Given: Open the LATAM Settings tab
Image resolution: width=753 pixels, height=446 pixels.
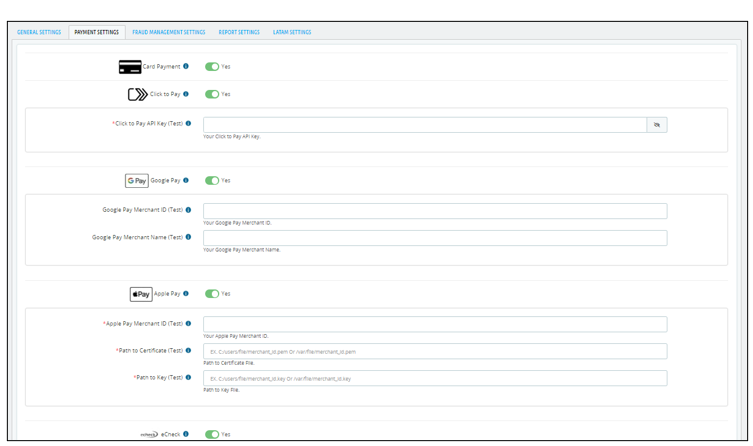Looking at the screenshot, I should coord(292,32).
